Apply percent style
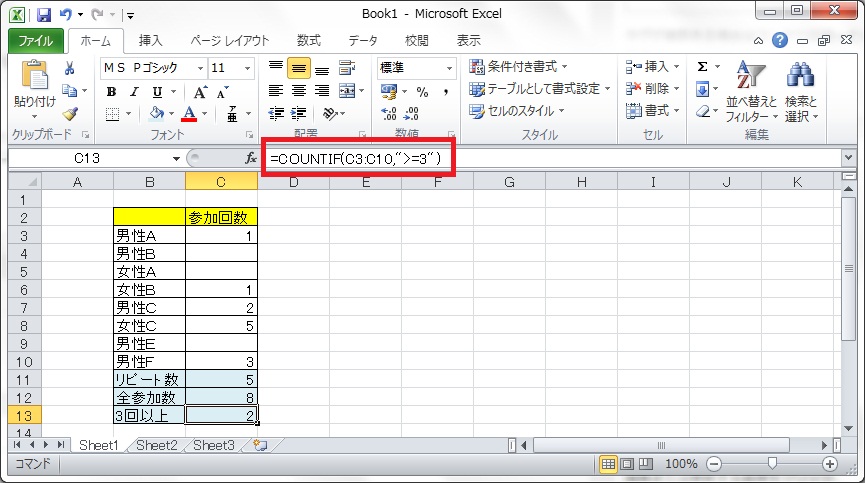This screenshot has width=865, height=483. click(422, 92)
